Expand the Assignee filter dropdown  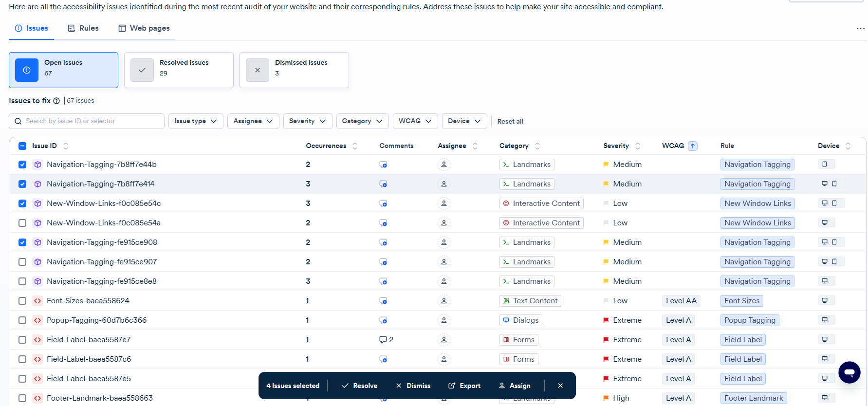tap(253, 121)
